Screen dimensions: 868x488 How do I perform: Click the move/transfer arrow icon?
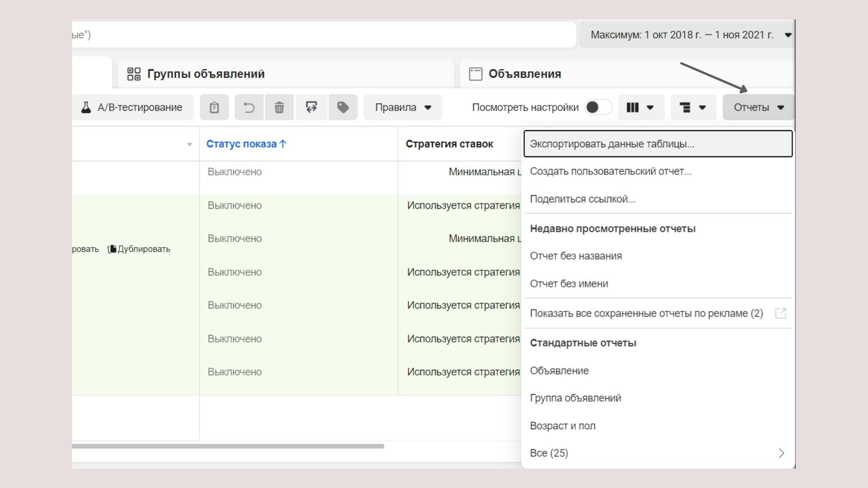click(311, 107)
